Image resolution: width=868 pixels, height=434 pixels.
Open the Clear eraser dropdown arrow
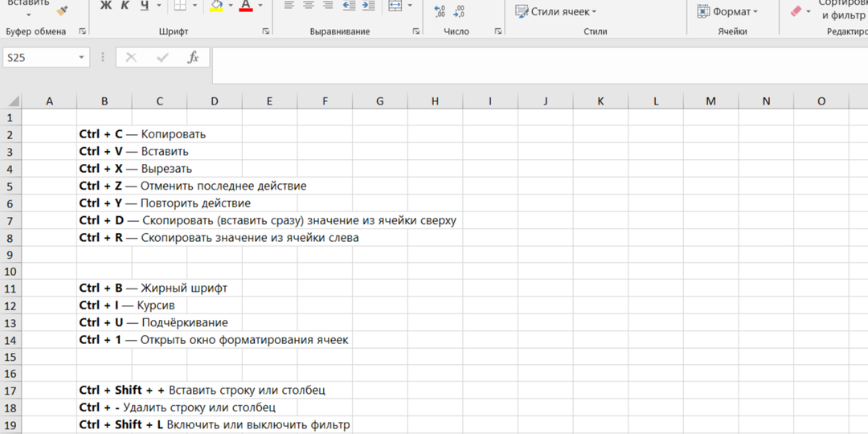(809, 10)
